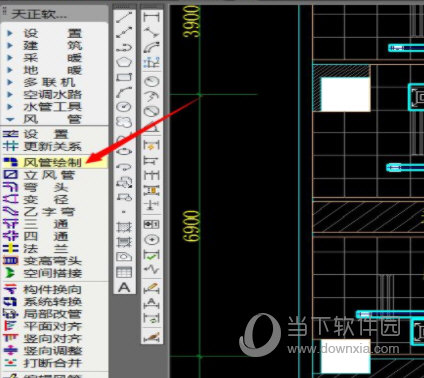The image size is (424, 378).
Task: Expand the 采暖 menu group
Action: (x=54, y=58)
